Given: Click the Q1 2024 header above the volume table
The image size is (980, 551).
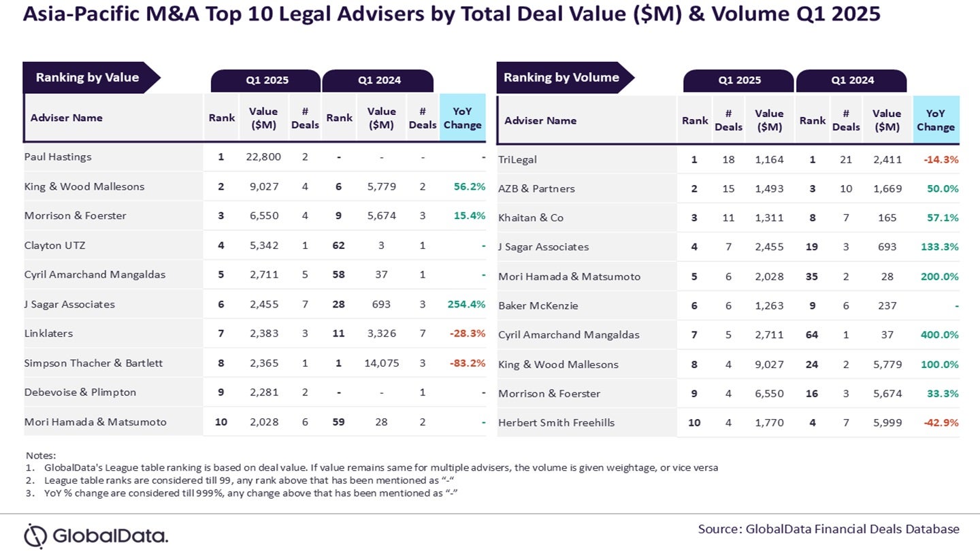Looking at the screenshot, I should click(852, 80).
